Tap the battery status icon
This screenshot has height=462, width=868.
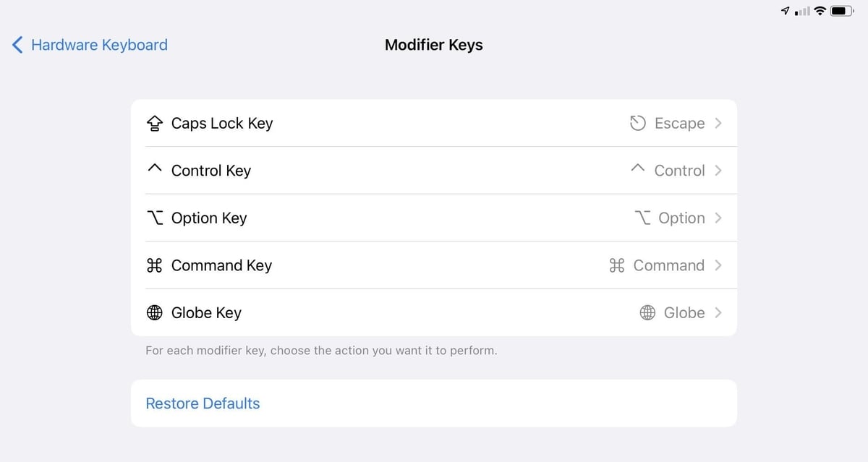842,11
